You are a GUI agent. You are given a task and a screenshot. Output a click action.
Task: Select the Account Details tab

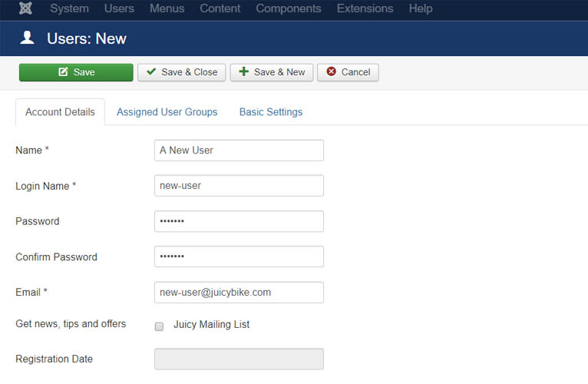click(x=60, y=112)
